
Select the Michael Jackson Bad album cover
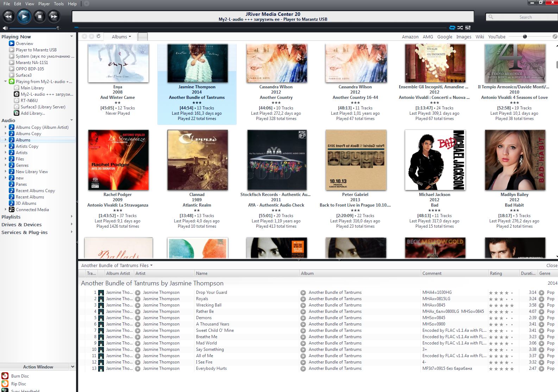[x=435, y=160]
